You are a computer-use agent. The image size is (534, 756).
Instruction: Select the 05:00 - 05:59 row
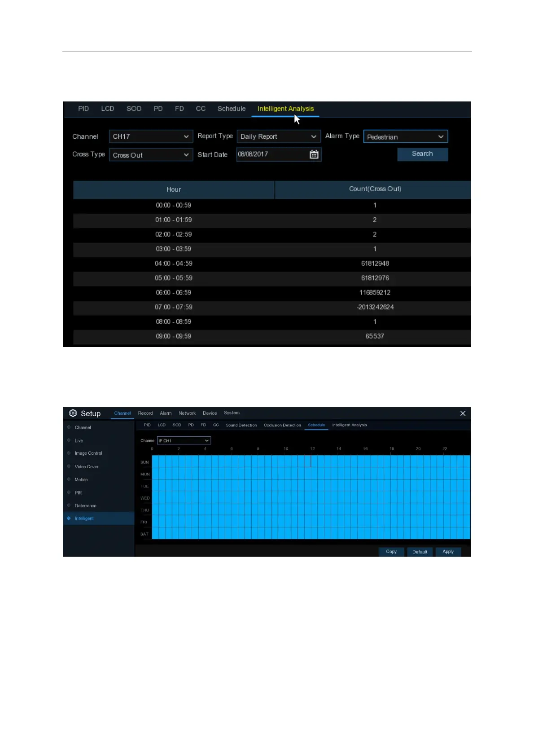pos(272,278)
